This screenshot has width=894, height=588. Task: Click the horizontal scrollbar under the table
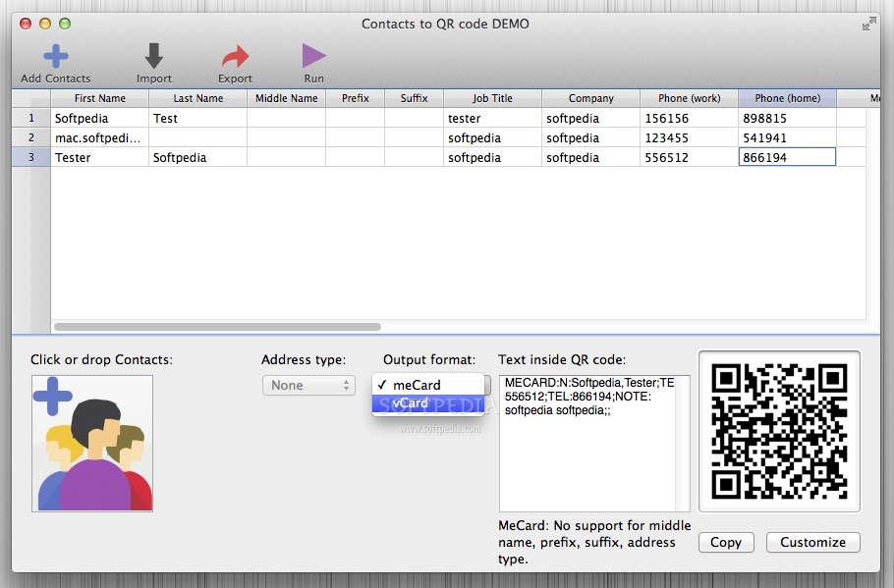(x=217, y=327)
